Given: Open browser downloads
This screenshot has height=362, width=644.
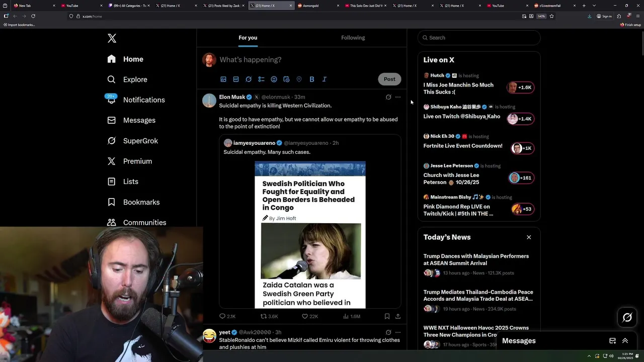Looking at the screenshot, I should click(x=589, y=16).
